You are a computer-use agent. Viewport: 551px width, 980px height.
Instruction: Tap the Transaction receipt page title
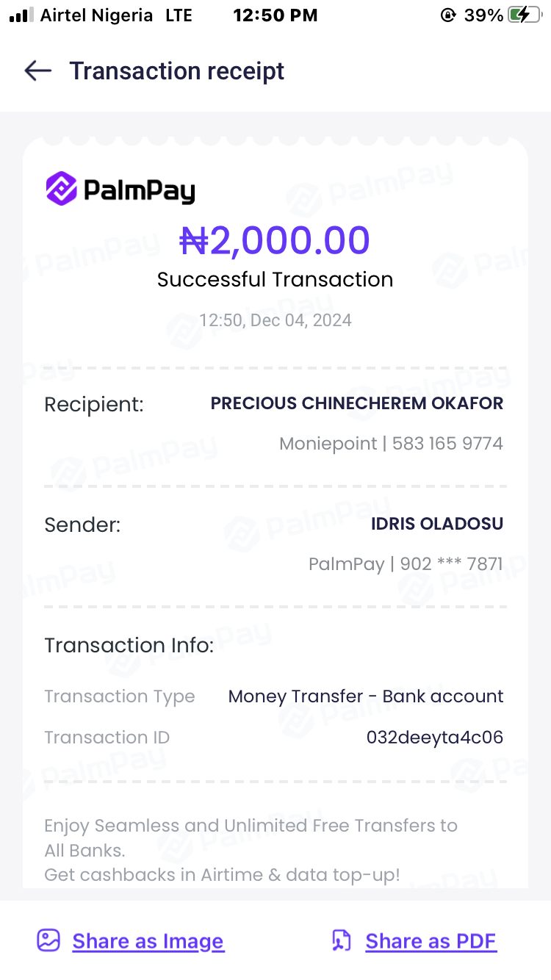pos(176,71)
